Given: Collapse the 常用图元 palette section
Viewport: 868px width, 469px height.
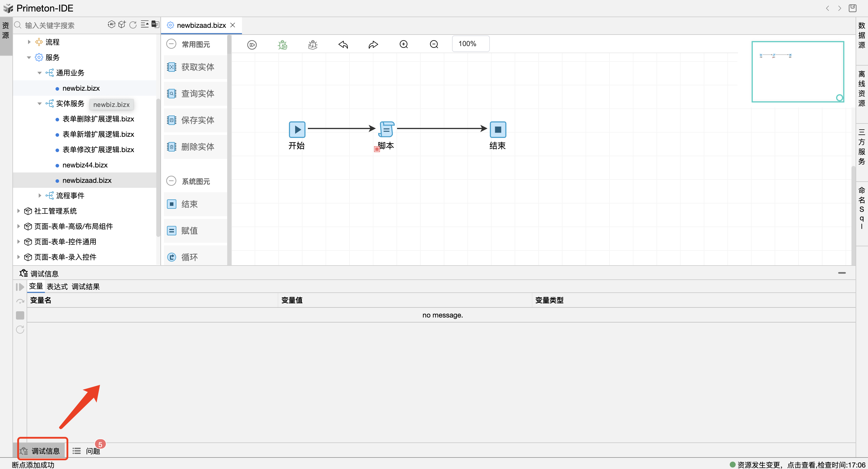Looking at the screenshot, I should point(172,44).
